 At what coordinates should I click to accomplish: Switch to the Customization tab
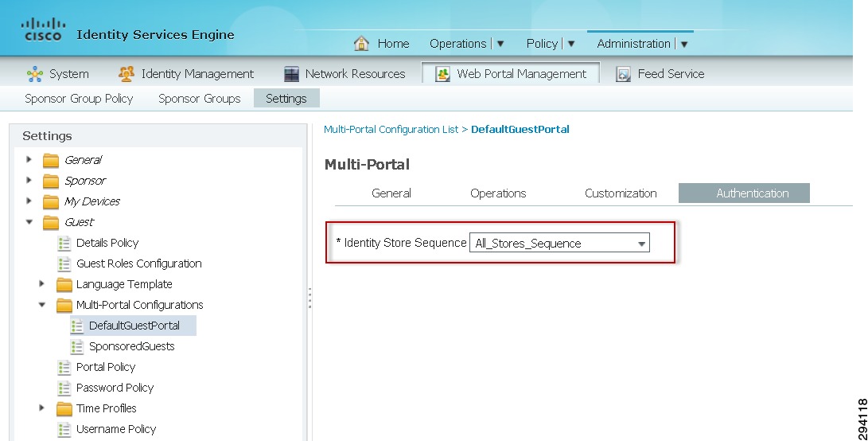tap(621, 193)
